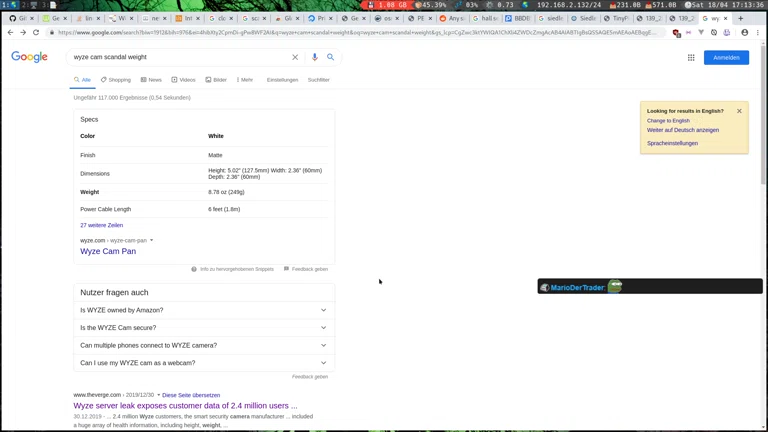Open a new browser tab with plus
Image resolution: width=768 pixels, height=432 pixels.
click(x=741, y=19)
